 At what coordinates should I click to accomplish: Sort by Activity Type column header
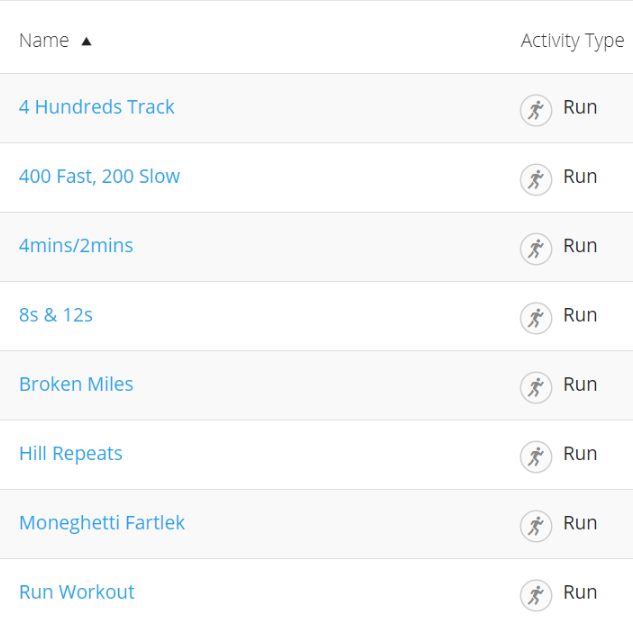[572, 41]
